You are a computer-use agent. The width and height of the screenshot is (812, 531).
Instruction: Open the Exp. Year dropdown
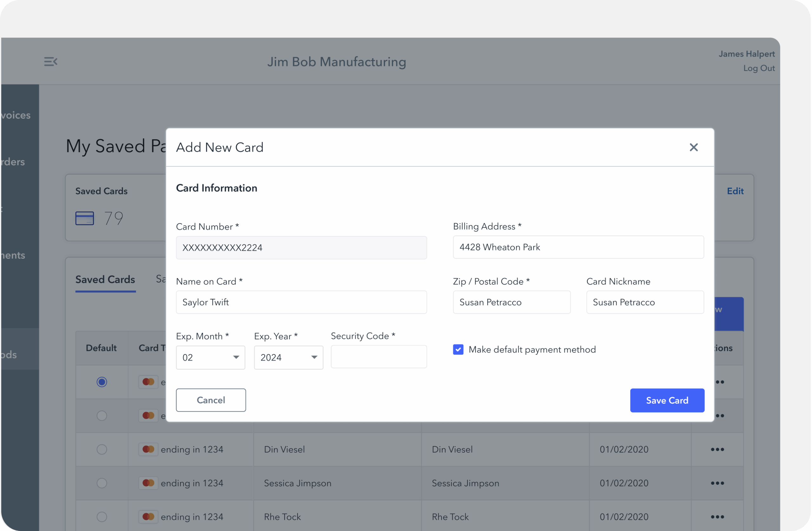(289, 358)
